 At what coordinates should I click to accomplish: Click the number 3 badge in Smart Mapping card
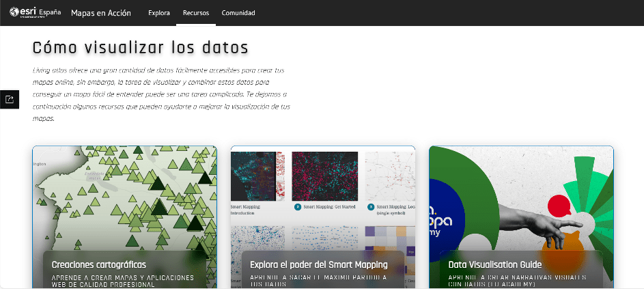tap(371, 206)
